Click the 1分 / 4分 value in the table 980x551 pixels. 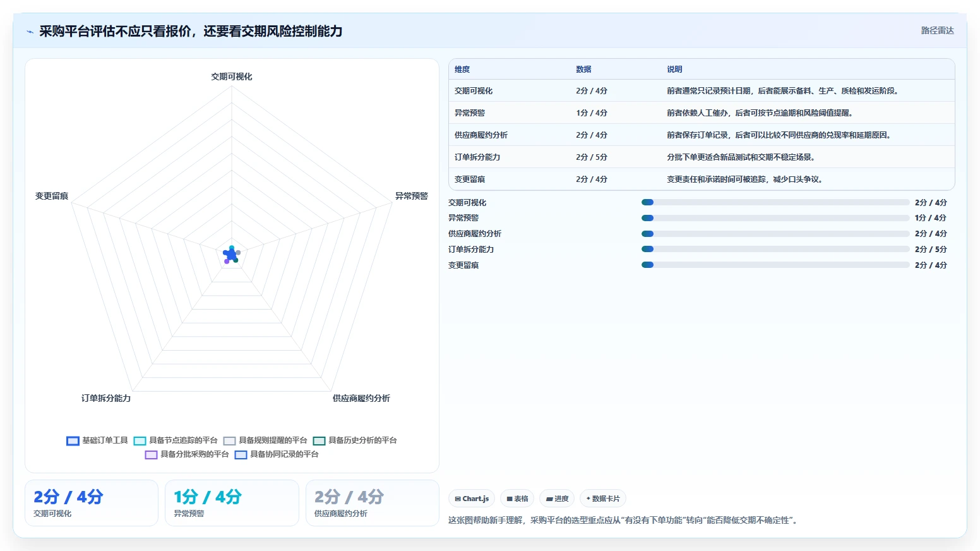(x=592, y=113)
